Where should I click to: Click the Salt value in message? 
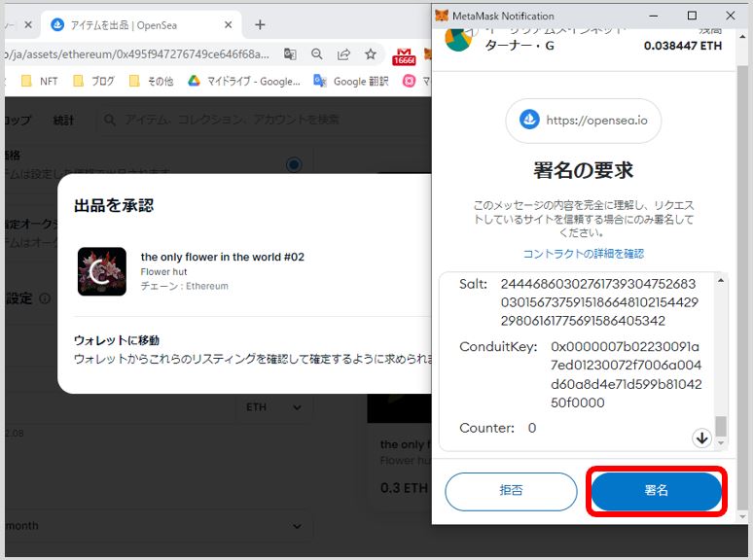599,302
